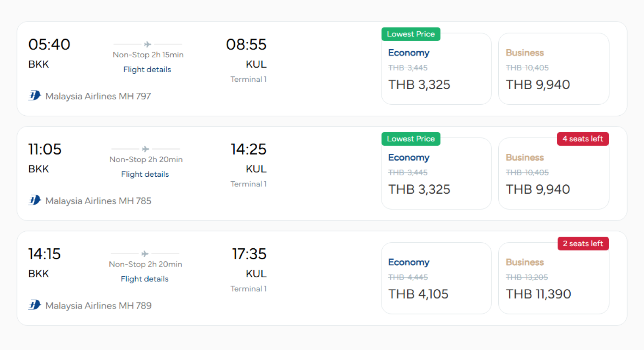Click Malaysia Airlines logo for MH 797
The width and height of the screenshot is (644, 350).
(x=35, y=96)
